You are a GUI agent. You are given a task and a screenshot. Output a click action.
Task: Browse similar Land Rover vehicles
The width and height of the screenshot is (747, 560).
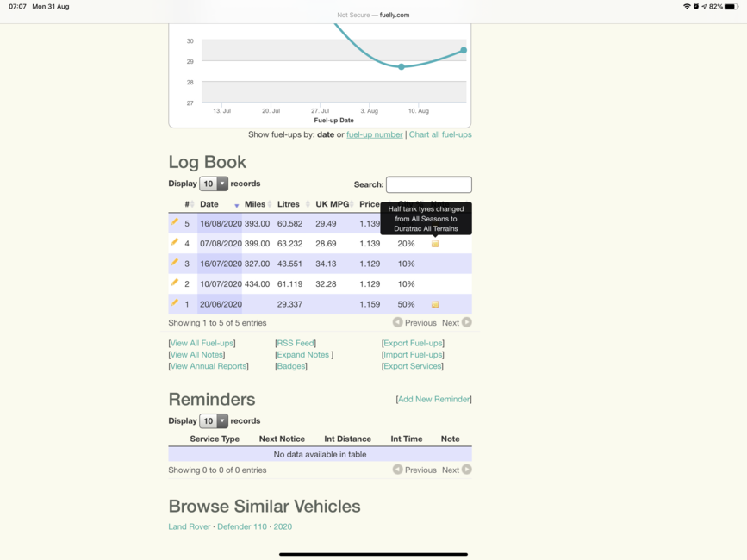(x=190, y=526)
